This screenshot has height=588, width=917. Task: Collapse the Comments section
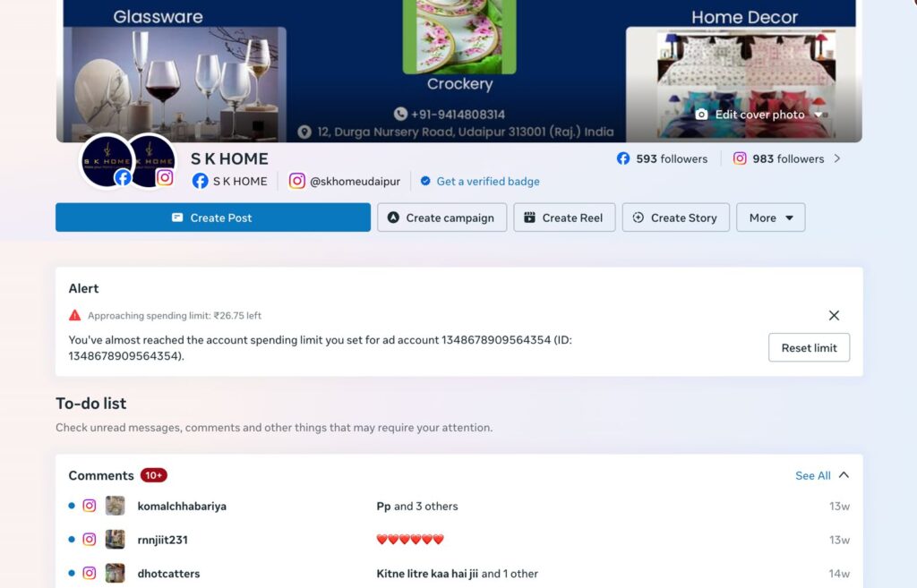click(844, 475)
